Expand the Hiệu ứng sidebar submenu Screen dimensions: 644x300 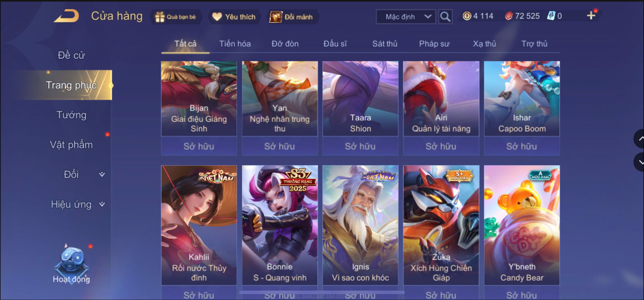[102, 204]
